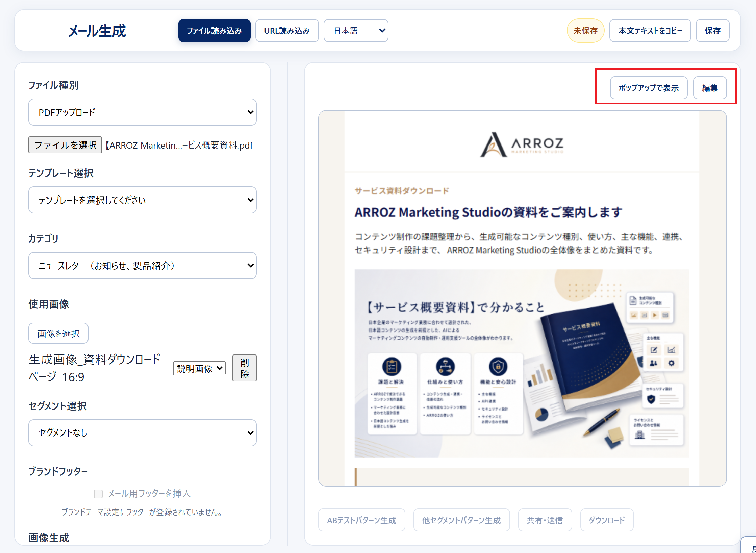Image resolution: width=756 pixels, height=553 pixels.
Task: Click the ダウンロード button
Action: pos(607,520)
